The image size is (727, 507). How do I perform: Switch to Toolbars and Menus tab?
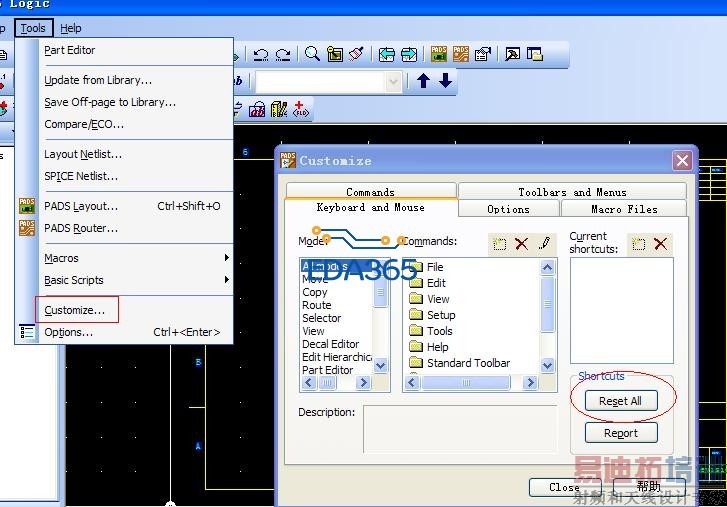coord(572,191)
